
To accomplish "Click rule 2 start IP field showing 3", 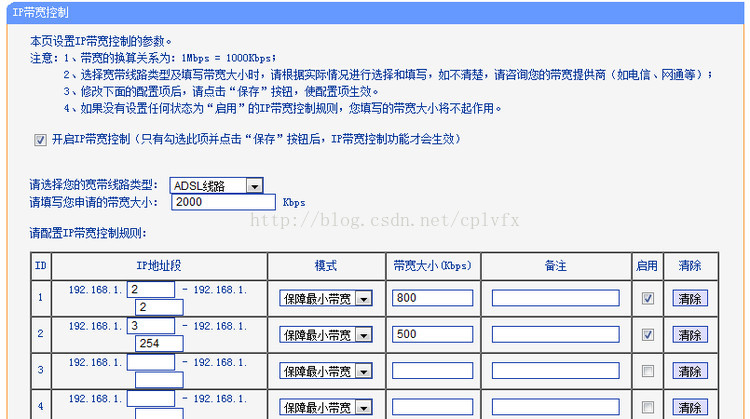I will [151, 326].
